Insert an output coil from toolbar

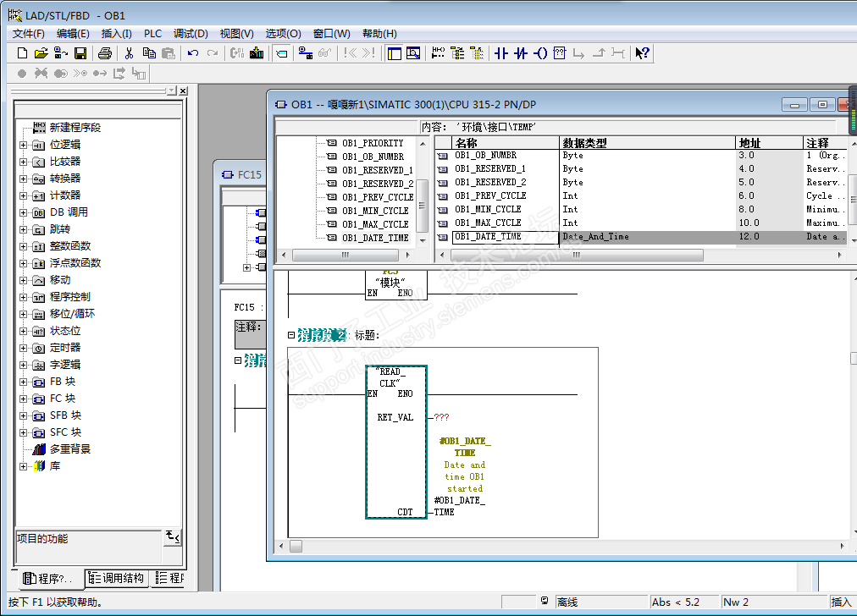click(x=539, y=53)
